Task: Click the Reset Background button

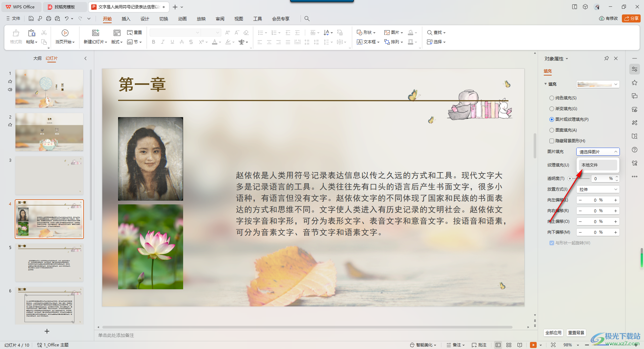Action: [x=576, y=333]
